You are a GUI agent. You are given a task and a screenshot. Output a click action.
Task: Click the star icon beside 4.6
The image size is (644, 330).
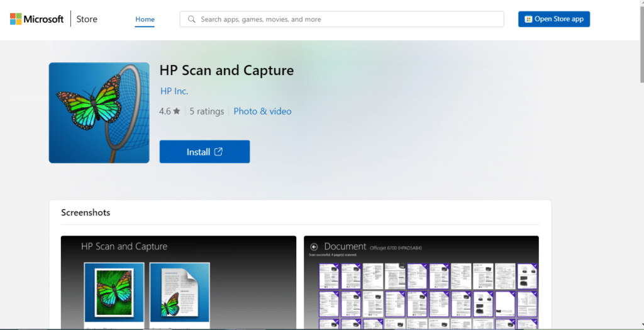177,111
